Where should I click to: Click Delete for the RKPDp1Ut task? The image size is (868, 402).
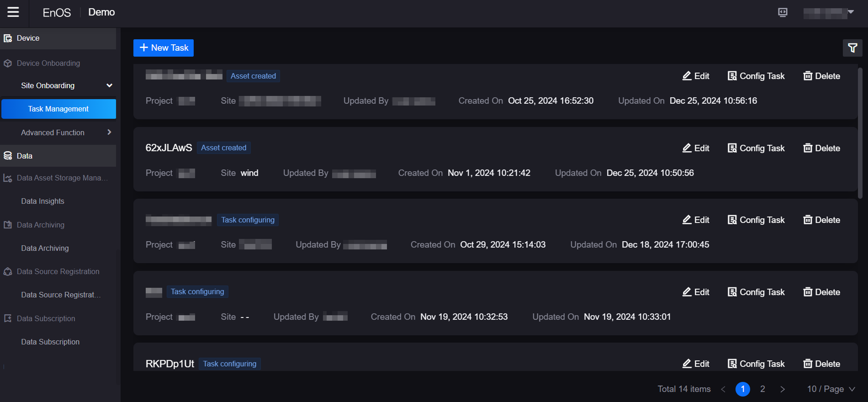(821, 364)
